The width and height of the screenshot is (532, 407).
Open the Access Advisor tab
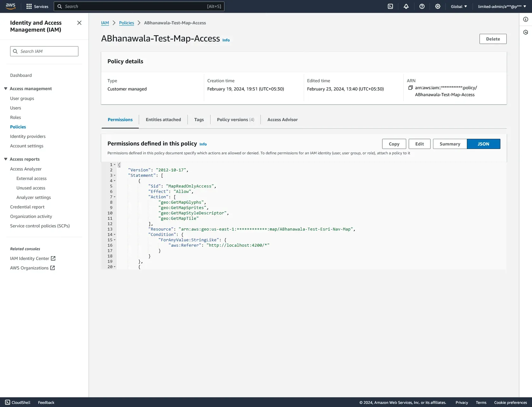(x=282, y=120)
